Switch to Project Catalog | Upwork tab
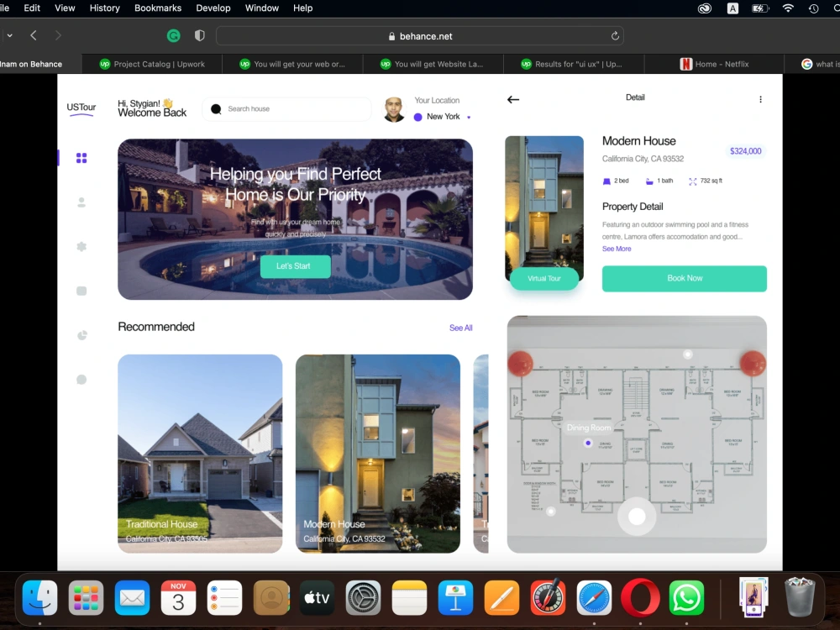840x630 pixels. (x=152, y=64)
